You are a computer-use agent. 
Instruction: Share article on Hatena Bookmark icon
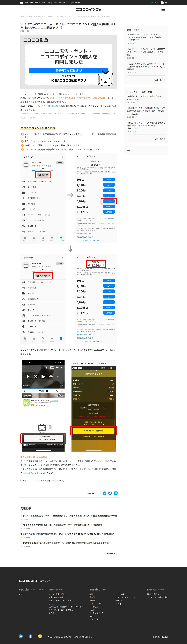(x=116, y=493)
